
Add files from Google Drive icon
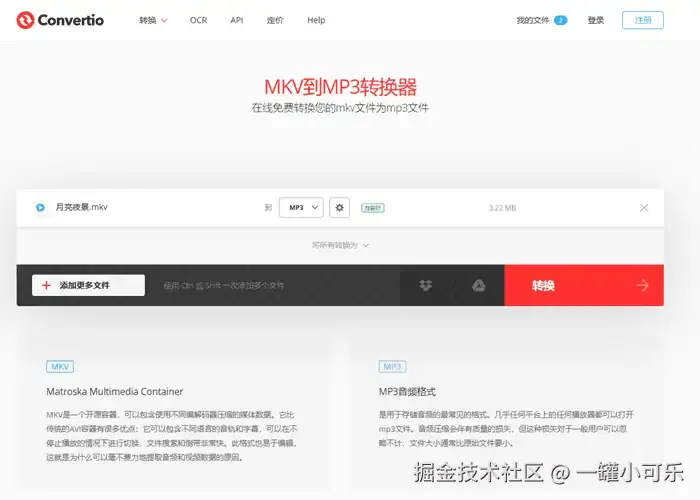tap(479, 285)
